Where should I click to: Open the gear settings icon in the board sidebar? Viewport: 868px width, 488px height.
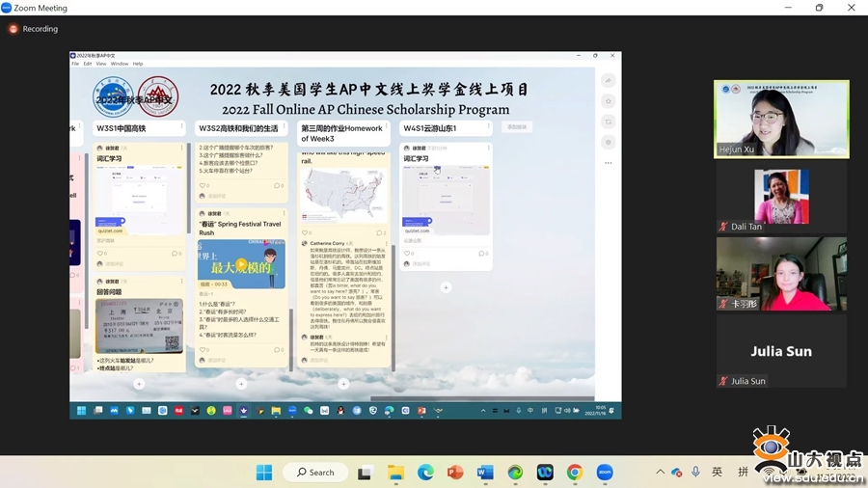[608, 142]
